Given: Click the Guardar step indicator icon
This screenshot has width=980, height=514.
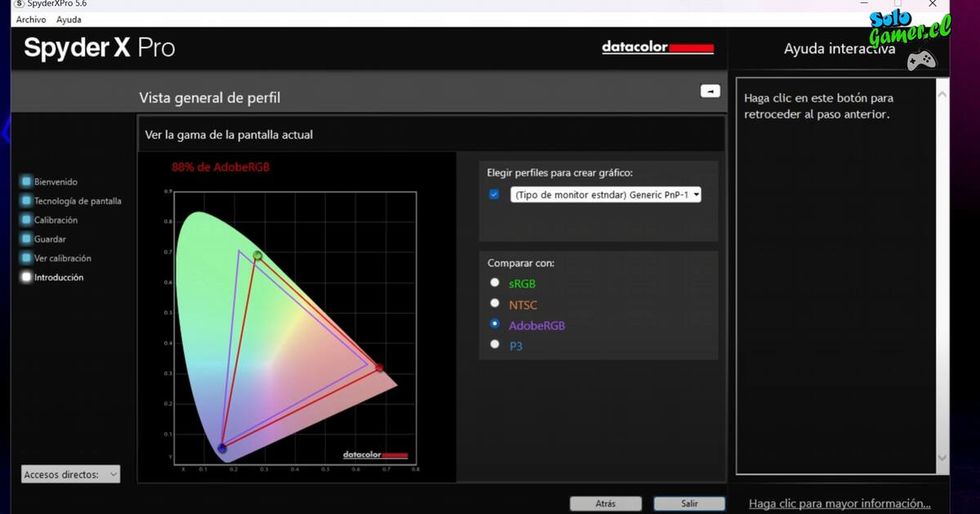Looking at the screenshot, I should tap(27, 239).
